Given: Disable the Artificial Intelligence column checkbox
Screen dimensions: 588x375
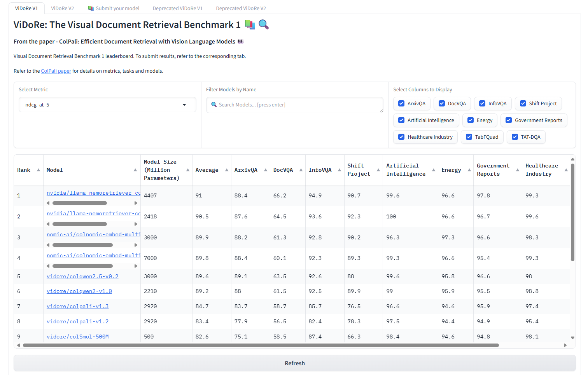Looking at the screenshot, I should pyautogui.click(x=401, y=120).
